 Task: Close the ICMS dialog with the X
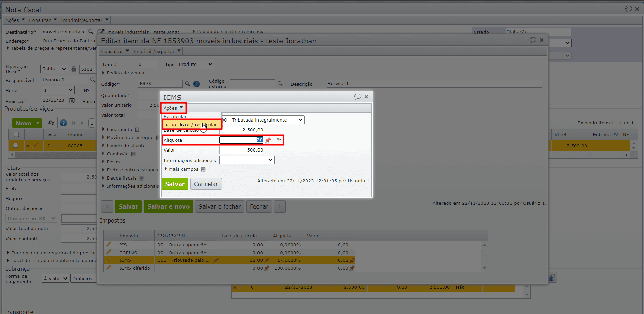(x=366, y=97)
